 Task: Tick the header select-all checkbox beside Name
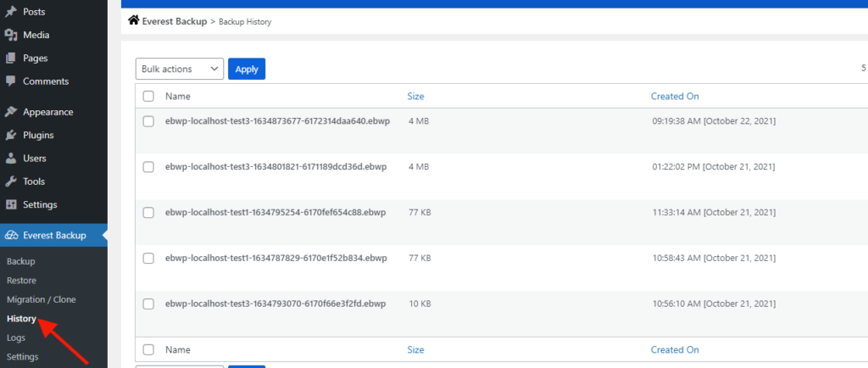click(148, 97)
